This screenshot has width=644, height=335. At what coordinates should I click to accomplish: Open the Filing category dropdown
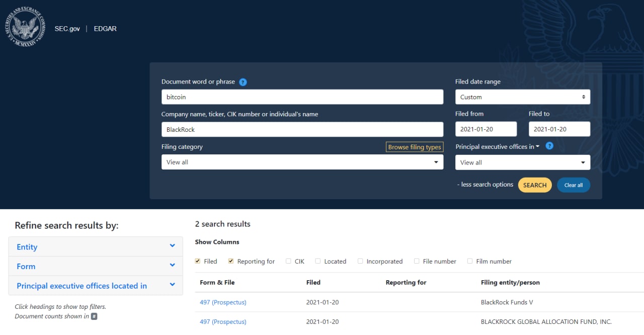click(x=302, y=162)
